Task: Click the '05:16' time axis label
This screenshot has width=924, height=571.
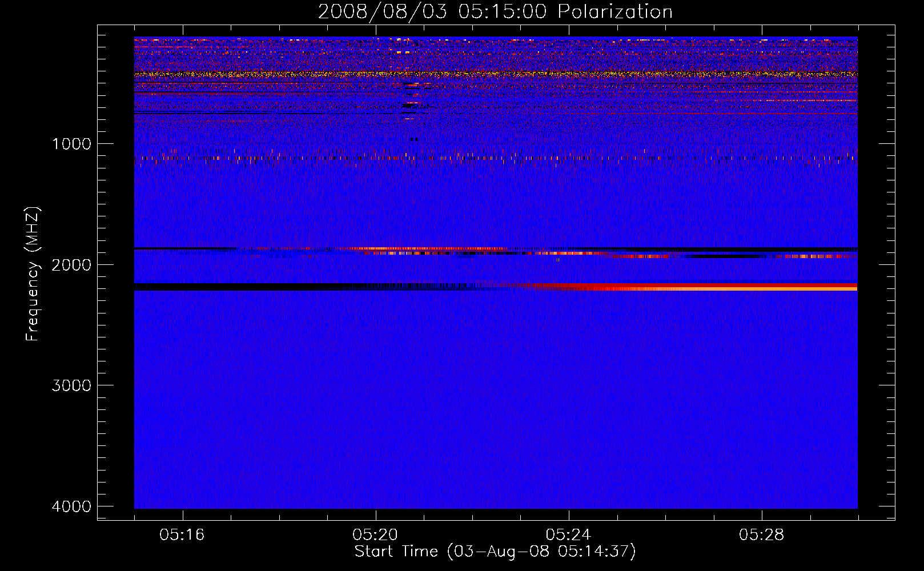Action: tap(182, 534)
